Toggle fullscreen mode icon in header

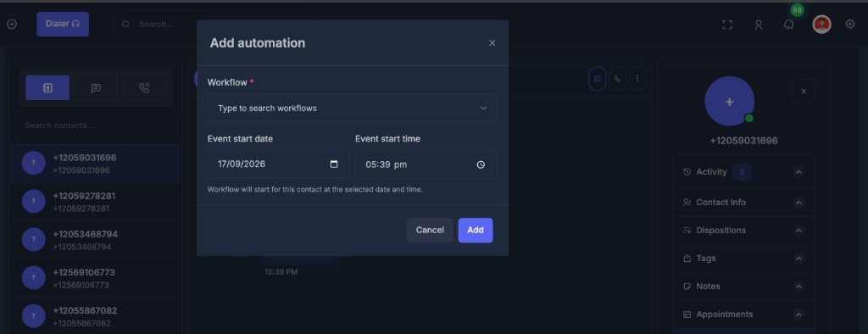(727, 25)
